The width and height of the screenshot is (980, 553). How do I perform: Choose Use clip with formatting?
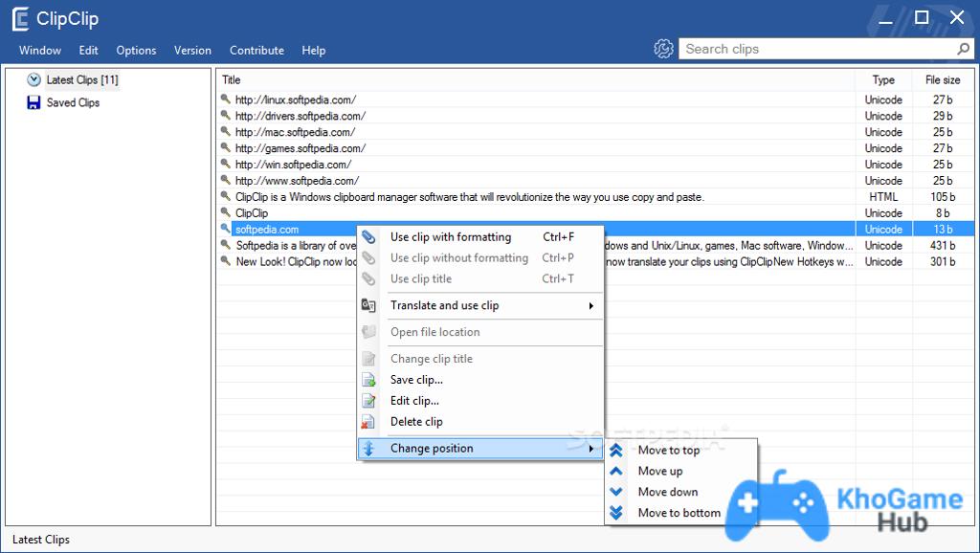click(x=451, y=237)
